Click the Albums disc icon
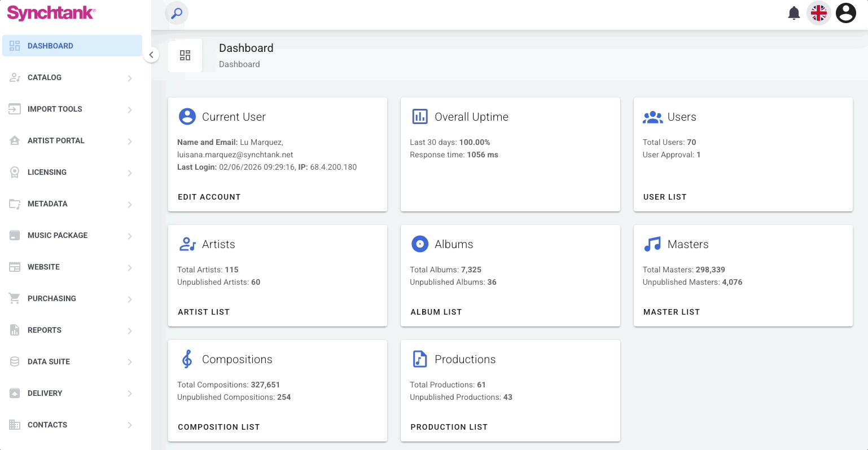868x450 pixels. (420, 244)
